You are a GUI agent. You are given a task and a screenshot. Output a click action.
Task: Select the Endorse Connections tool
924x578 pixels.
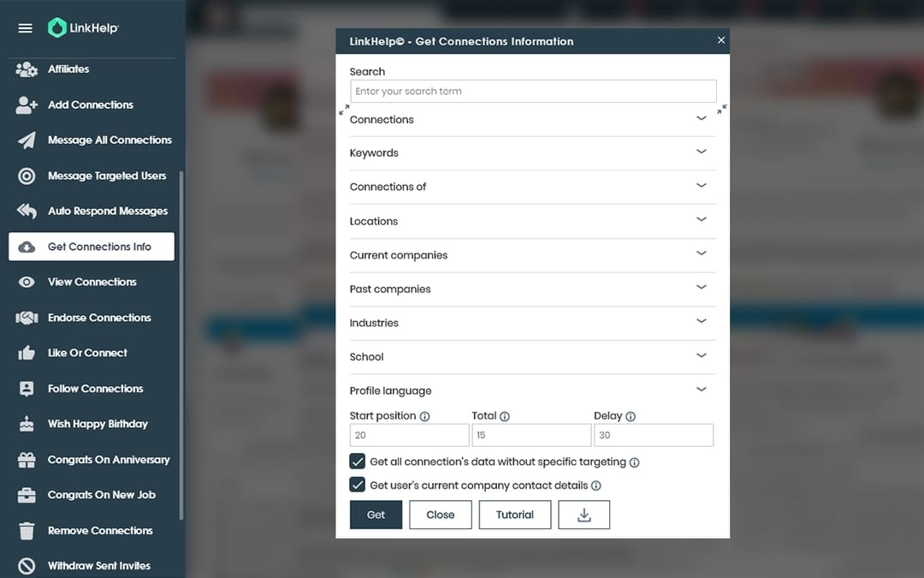(x=104, y=317)
